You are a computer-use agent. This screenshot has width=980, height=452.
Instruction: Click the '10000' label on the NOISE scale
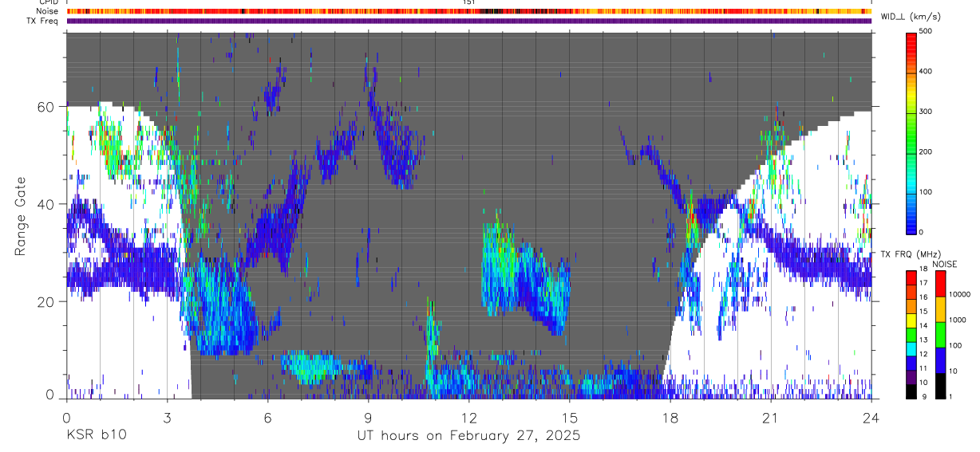coord(961,294)
